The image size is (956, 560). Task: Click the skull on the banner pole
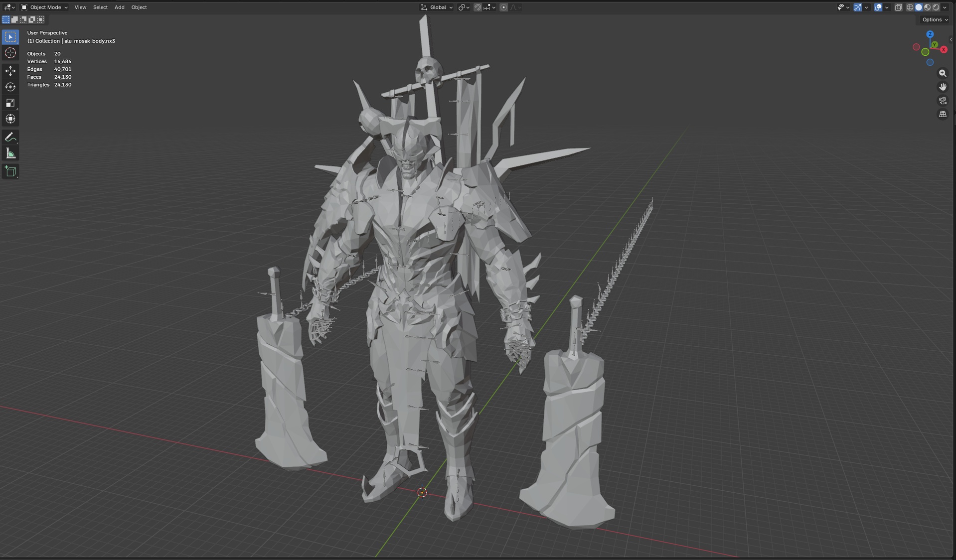tap(429, 71)
